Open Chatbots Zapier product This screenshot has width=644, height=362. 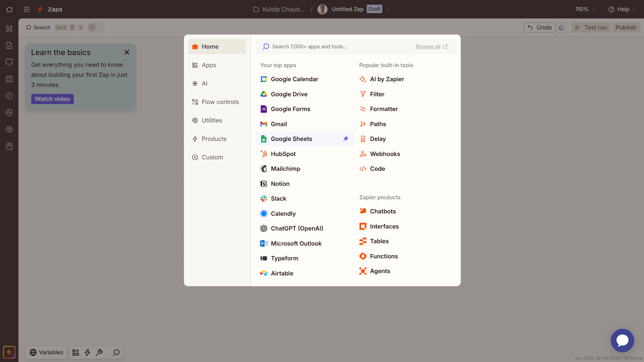[404, 211]
